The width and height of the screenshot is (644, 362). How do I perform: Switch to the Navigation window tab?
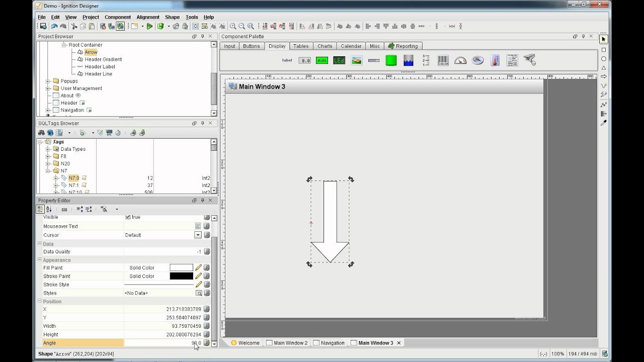click(329, 343)
